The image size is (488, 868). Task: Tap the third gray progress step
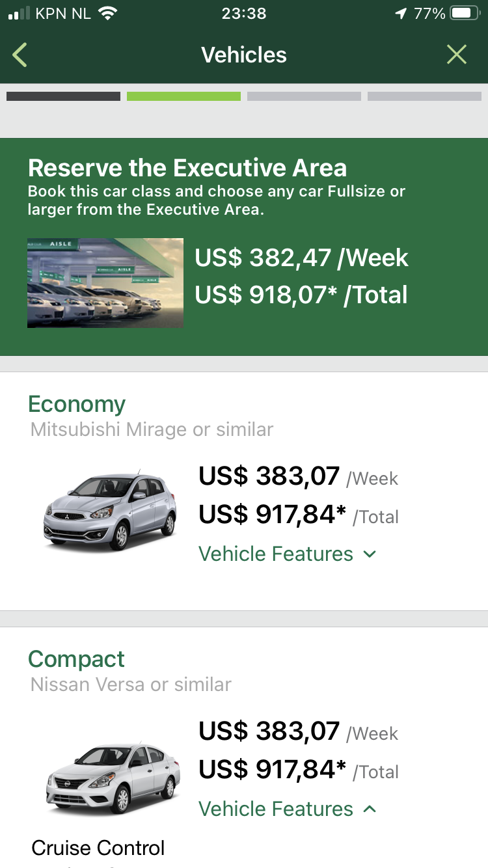point(304,96)
